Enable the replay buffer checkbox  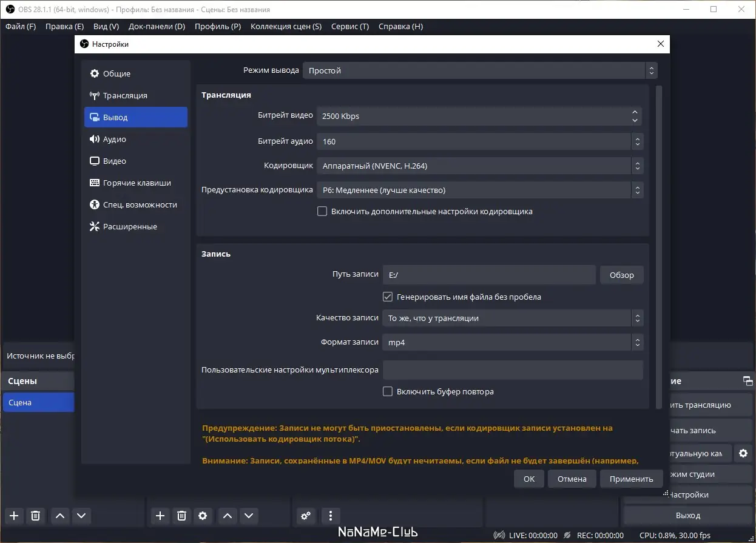pos(388,391)
